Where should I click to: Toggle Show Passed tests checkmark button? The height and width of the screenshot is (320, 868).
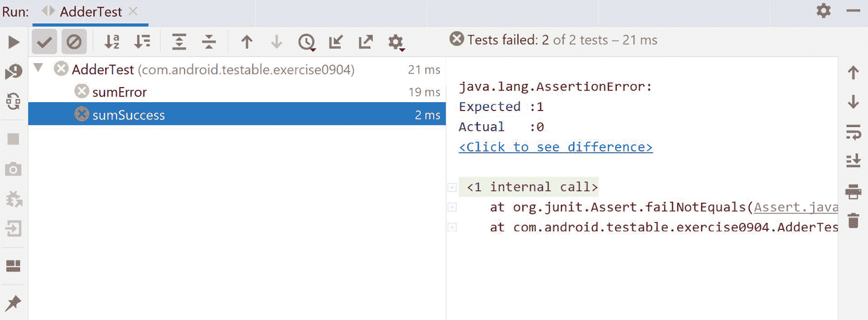click(x=44, y=42)
